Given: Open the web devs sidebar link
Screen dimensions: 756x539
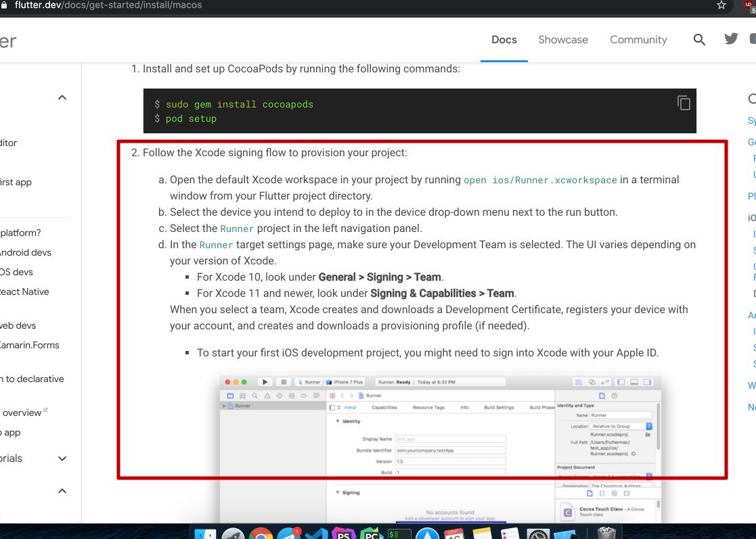Looking at the screenshot, I should point(18,325).
